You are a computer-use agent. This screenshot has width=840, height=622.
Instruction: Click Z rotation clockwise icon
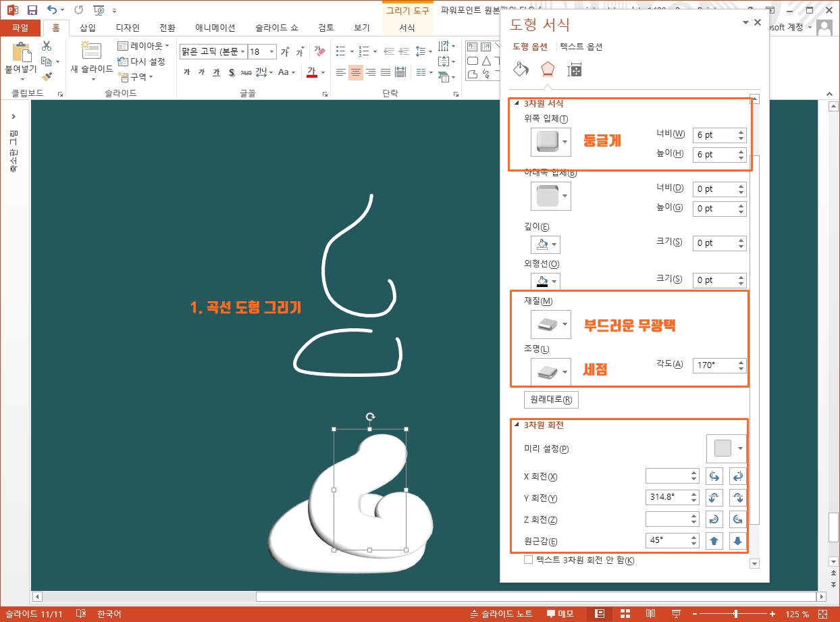714,519
